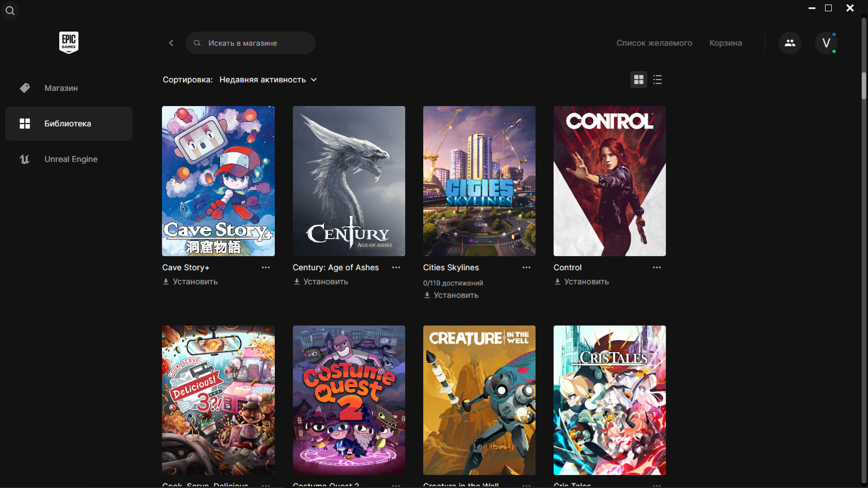
Task: Expand the Недавняя активность sort dropdown
Action: click(x=268, y=80)
